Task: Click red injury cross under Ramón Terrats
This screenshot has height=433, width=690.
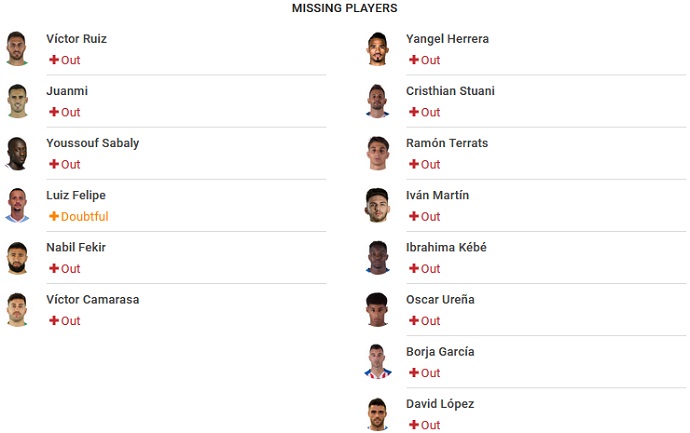Action: click(414, 164)
